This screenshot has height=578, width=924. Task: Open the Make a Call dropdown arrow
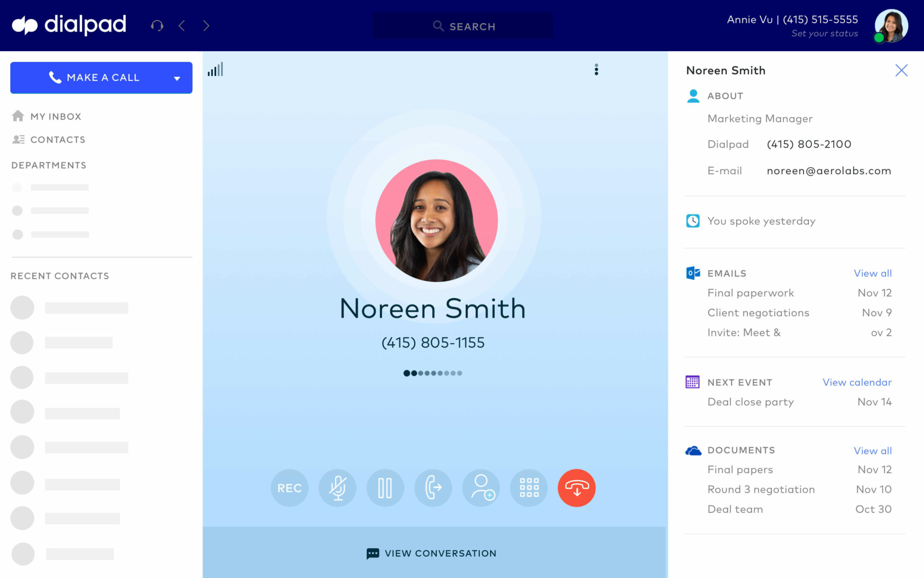pyautogui.click(x=177, y=78)
